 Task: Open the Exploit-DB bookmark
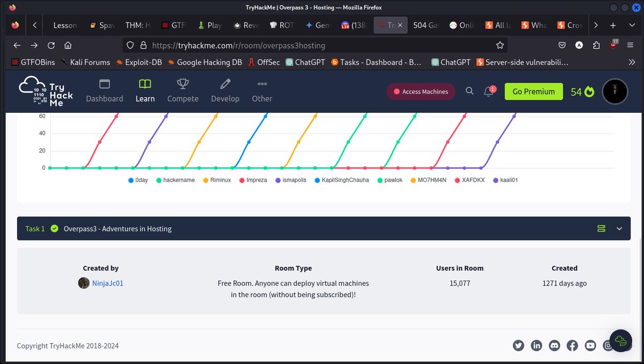click(138, 62)
